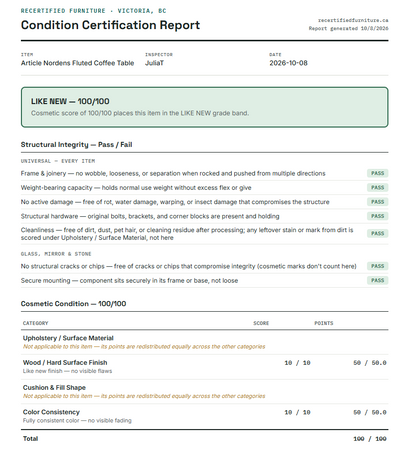Click the 'Secure mounting' description text
The image size is (416, 451).
(x=129, y=281)
